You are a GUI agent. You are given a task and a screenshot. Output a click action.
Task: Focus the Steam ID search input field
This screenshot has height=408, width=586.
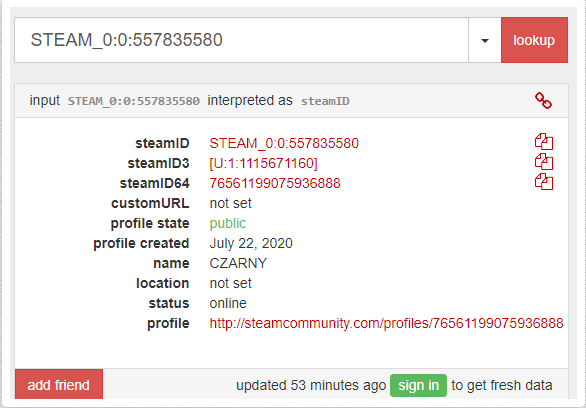(x=241, y=40)
